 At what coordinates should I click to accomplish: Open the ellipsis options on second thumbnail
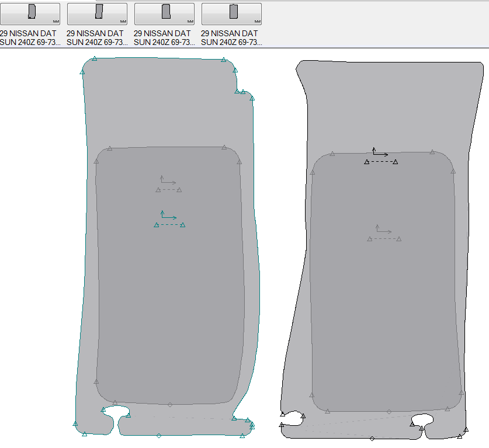123,20
